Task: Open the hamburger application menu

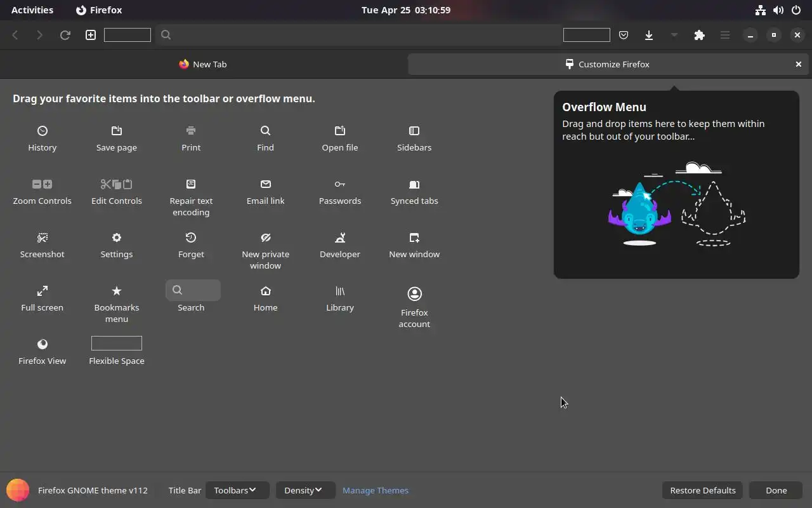Action: [724, 35]
